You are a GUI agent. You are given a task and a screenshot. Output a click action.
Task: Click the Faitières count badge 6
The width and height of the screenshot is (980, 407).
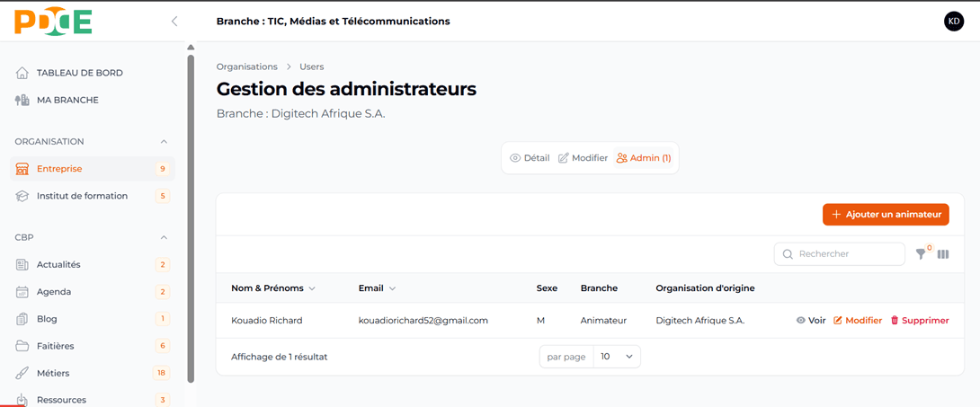[x=163, y=346]
